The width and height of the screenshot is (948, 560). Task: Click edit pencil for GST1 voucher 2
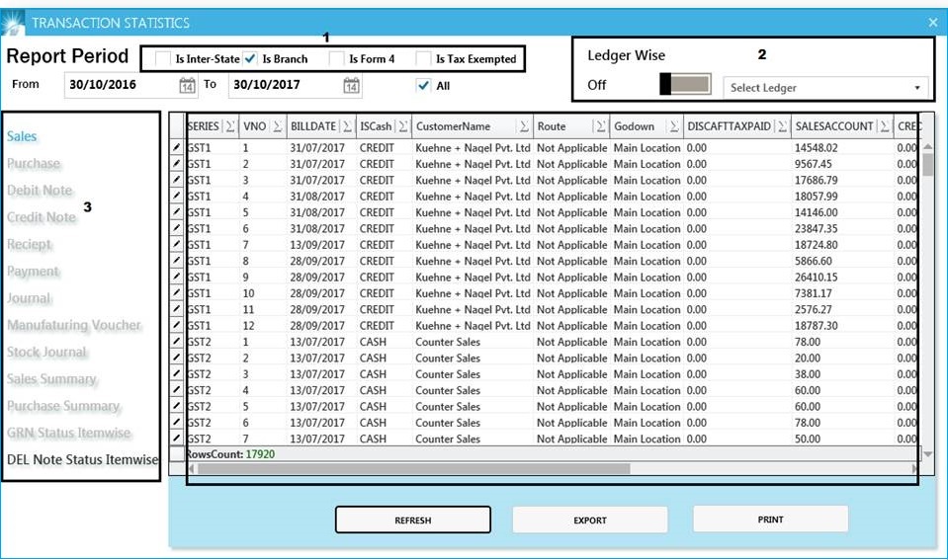pyautogui.click(x=177, y=163)
